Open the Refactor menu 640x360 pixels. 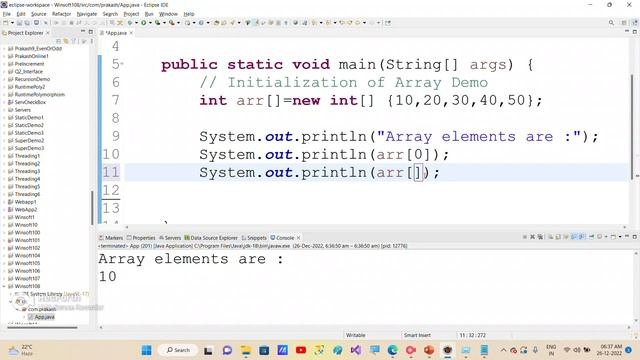pyautogui.click(x=61, y=14)
